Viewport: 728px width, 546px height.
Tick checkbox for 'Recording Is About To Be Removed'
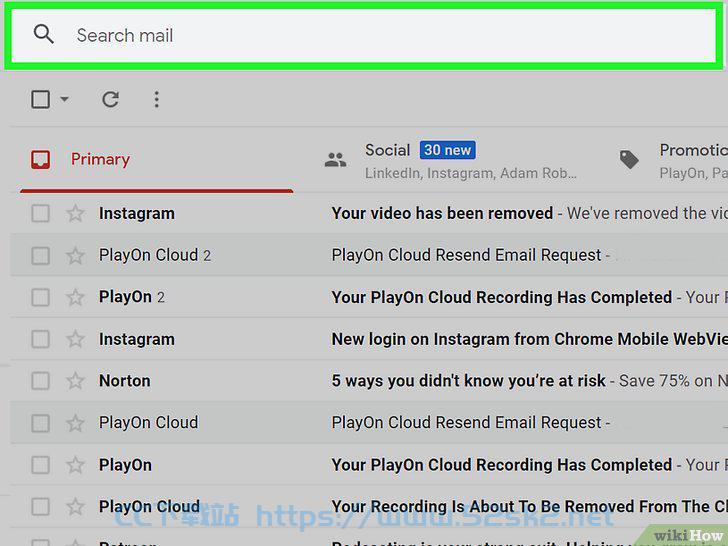[40, 507]
